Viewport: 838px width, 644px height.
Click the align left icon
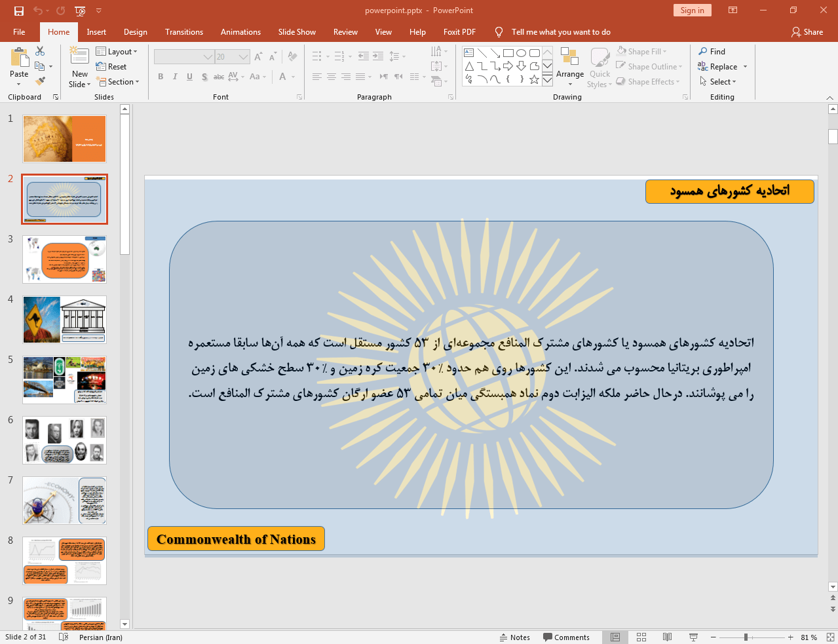pos(317,77)
